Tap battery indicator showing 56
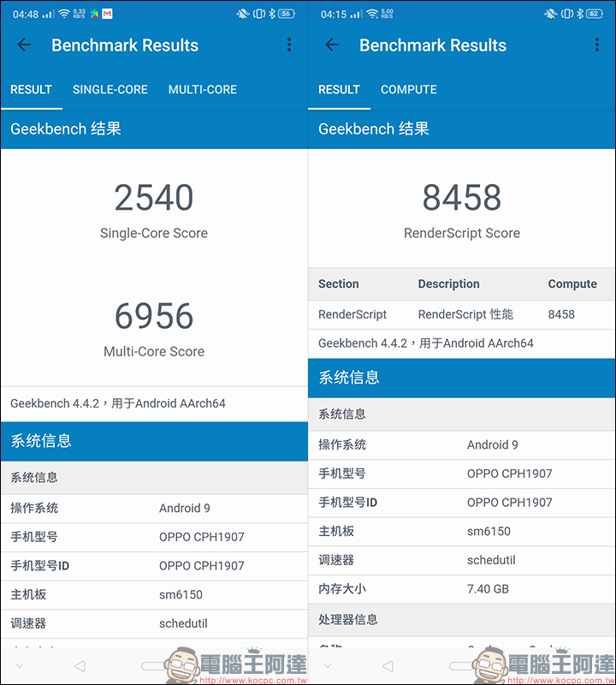Screen dimensions: 616x685 [287, 14]
